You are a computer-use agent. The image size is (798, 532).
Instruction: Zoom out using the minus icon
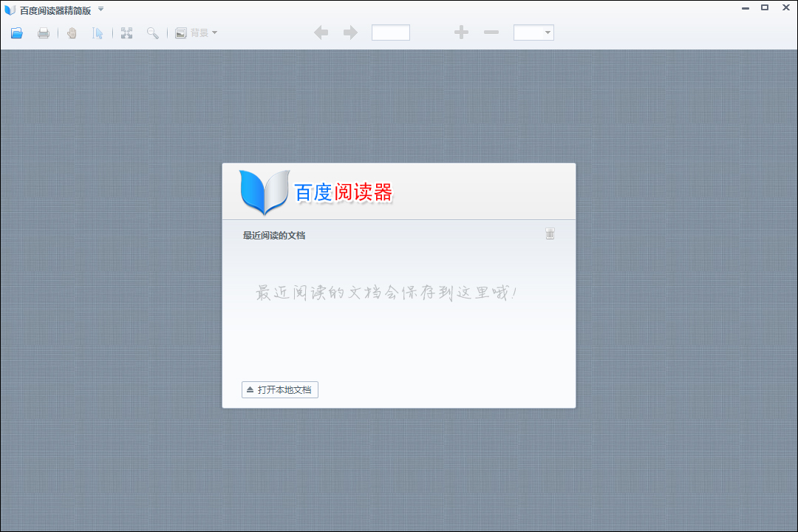point(490,32)
